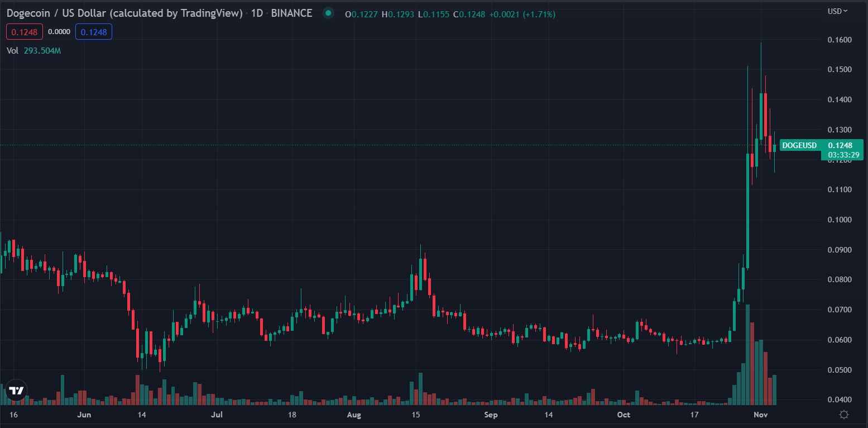Click the 0.0900 price axis label

tap(840, 250)
